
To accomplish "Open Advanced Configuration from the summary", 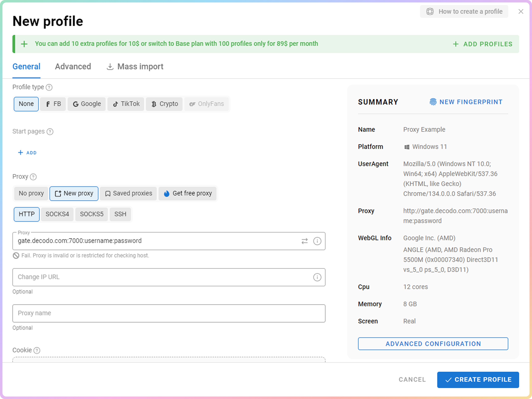I will [433, 344].
